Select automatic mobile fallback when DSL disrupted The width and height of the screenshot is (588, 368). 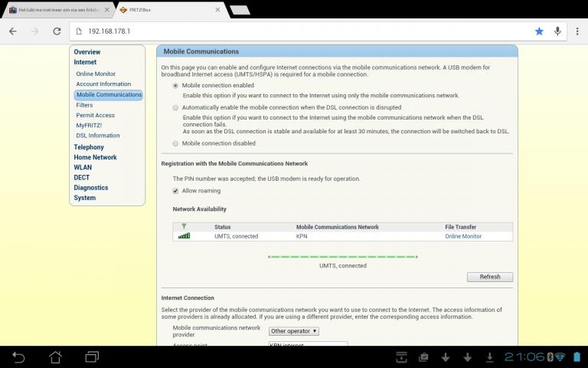point(175,108)
